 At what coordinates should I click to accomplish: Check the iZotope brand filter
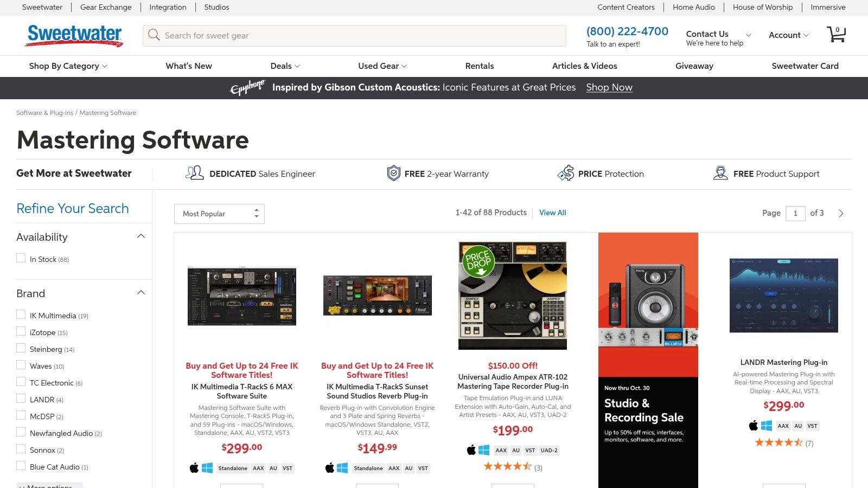(21, 331)
